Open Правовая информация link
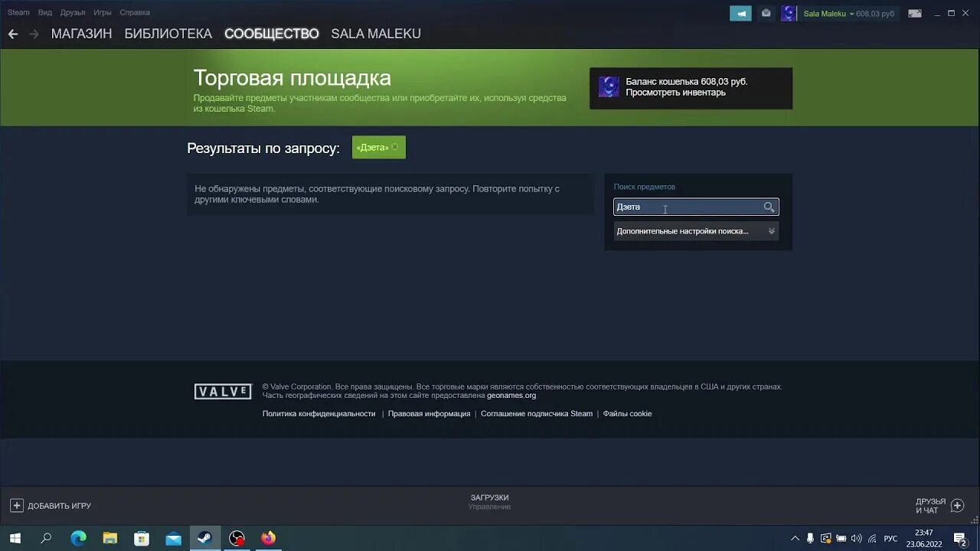Image resolution: width=980 pixels, height=551 pixels. 429,414
